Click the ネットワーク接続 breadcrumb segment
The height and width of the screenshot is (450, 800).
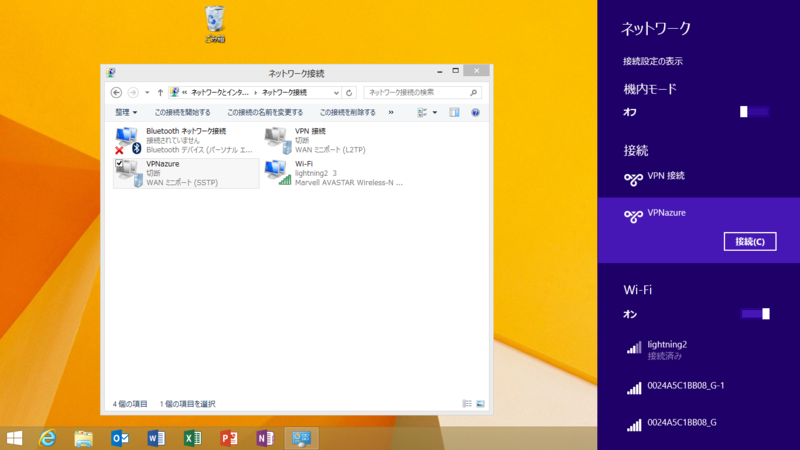pyautogui.click(x=284, y=92)
